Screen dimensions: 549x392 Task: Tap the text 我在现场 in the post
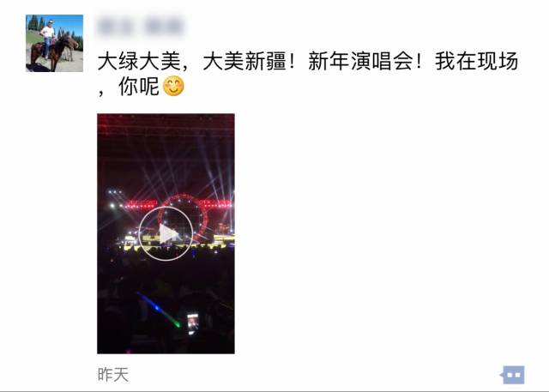click(477, 61)
